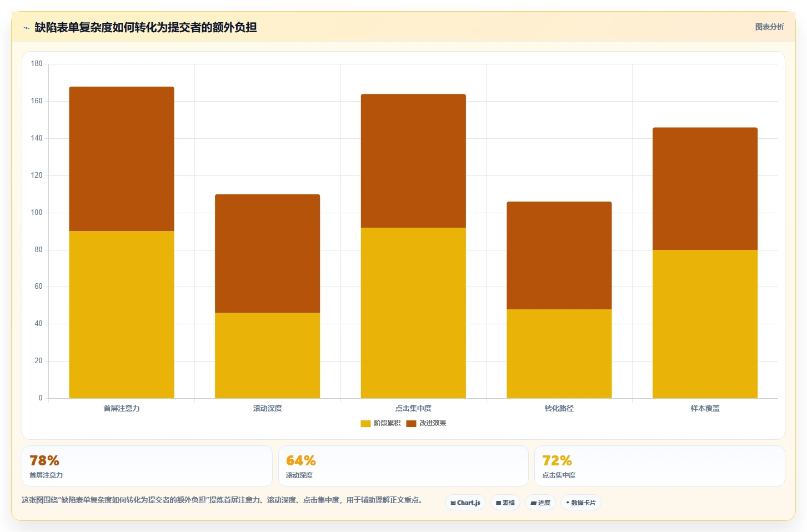Image resolution: width=807 pixels, height=532 pixels.
Task: Click the y-axis value 180
Action: coord(37,64)
